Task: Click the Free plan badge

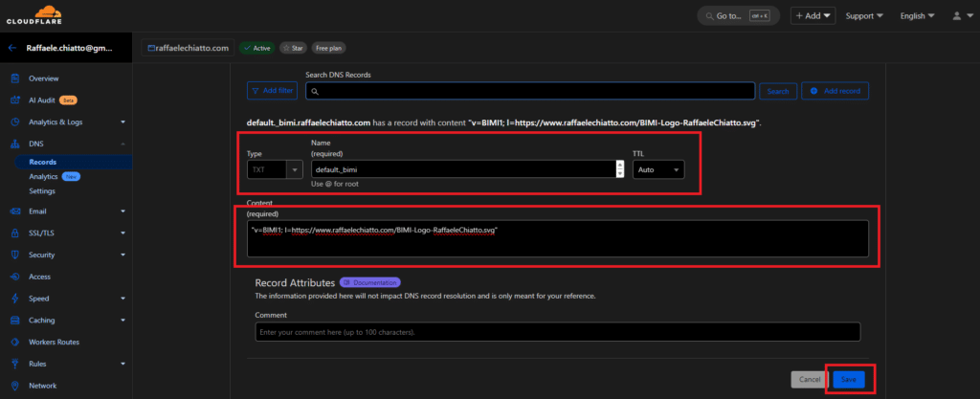Action: pos(329,48)
